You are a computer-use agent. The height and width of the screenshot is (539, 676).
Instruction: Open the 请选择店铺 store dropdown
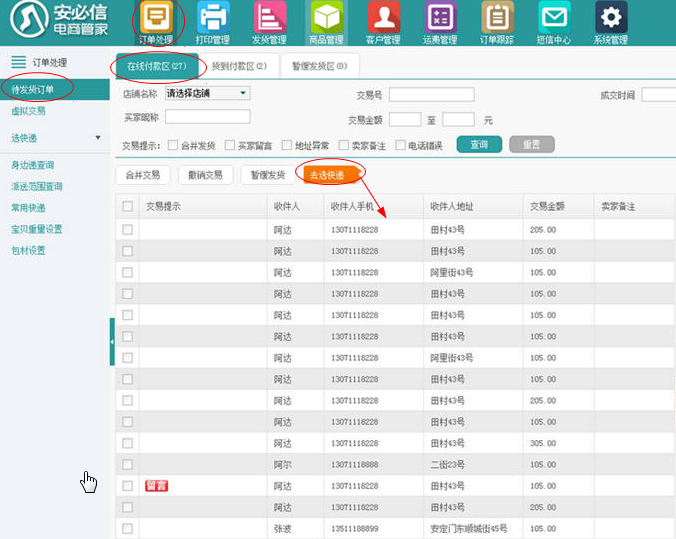207,93
